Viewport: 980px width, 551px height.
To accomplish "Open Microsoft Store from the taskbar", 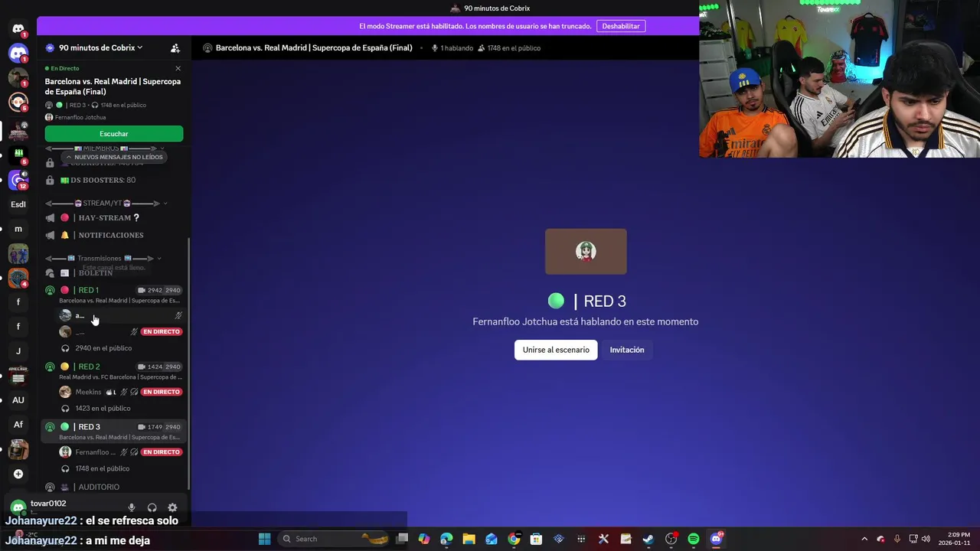I will click(x=536, y=539).
